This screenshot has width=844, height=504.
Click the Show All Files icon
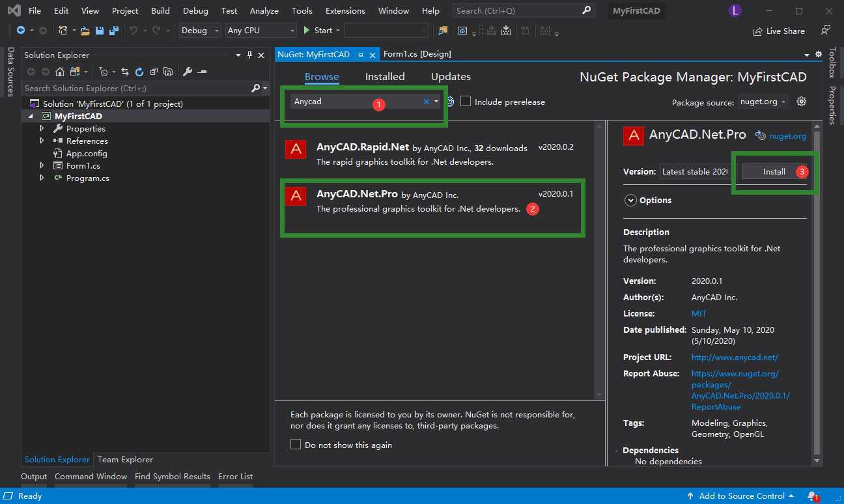pyautogui.click(x=168, y=72)
